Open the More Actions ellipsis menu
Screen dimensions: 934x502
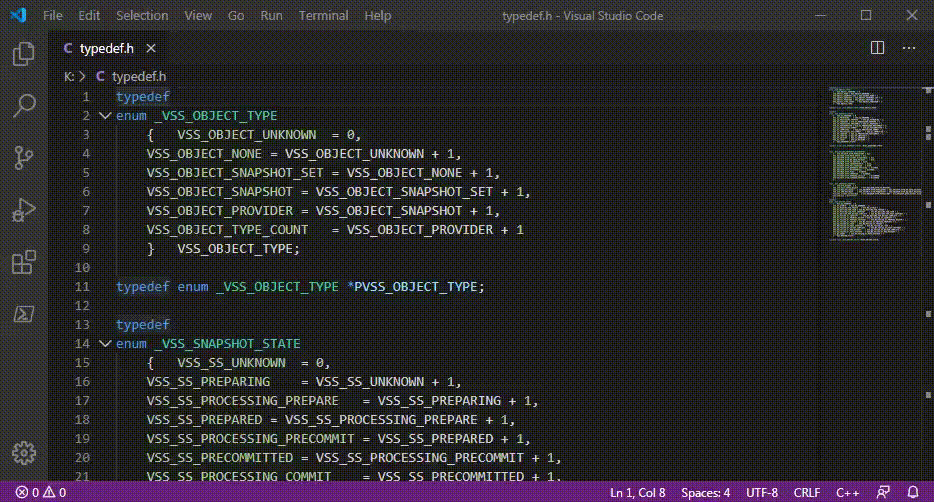pyautogui.click(x=909, y=48)
